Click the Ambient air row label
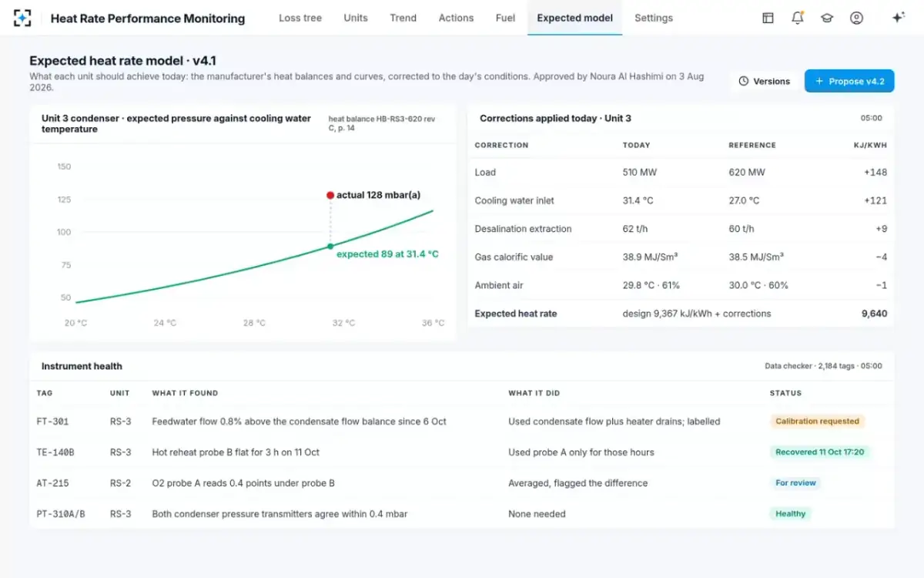Image resolution: width=924 pixels, height=578 pixels. click(499, 285)
